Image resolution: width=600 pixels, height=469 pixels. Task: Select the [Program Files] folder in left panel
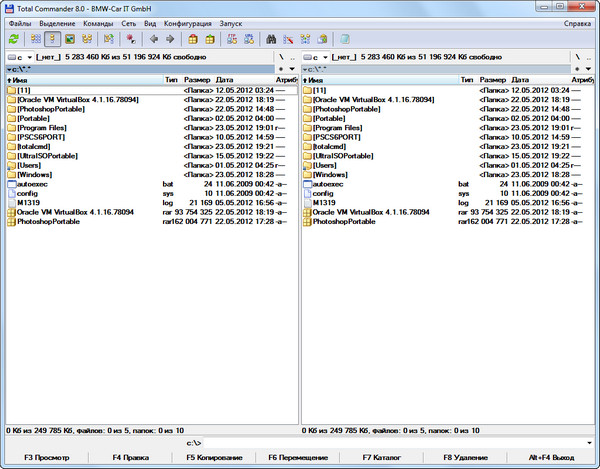(x=42, y=128)
